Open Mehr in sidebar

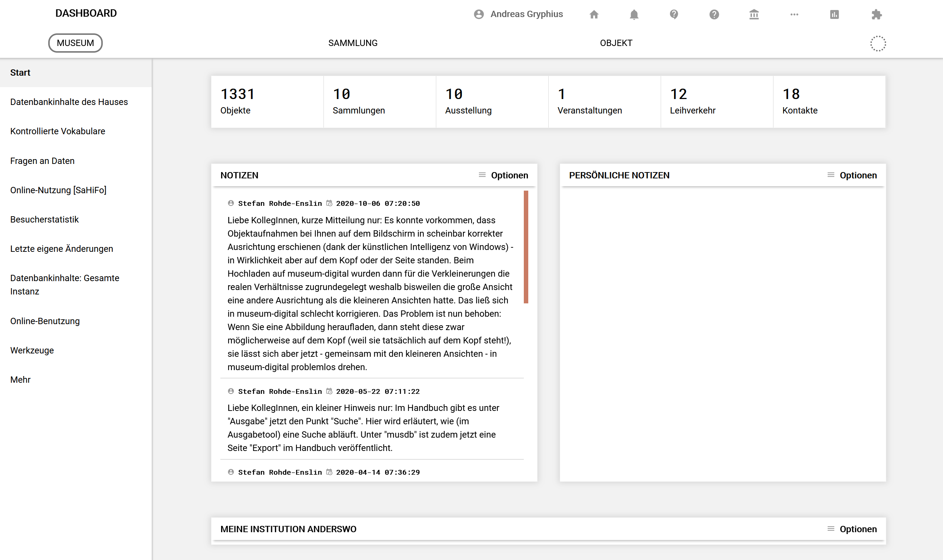pyautogui.click(x=76, y=380)
